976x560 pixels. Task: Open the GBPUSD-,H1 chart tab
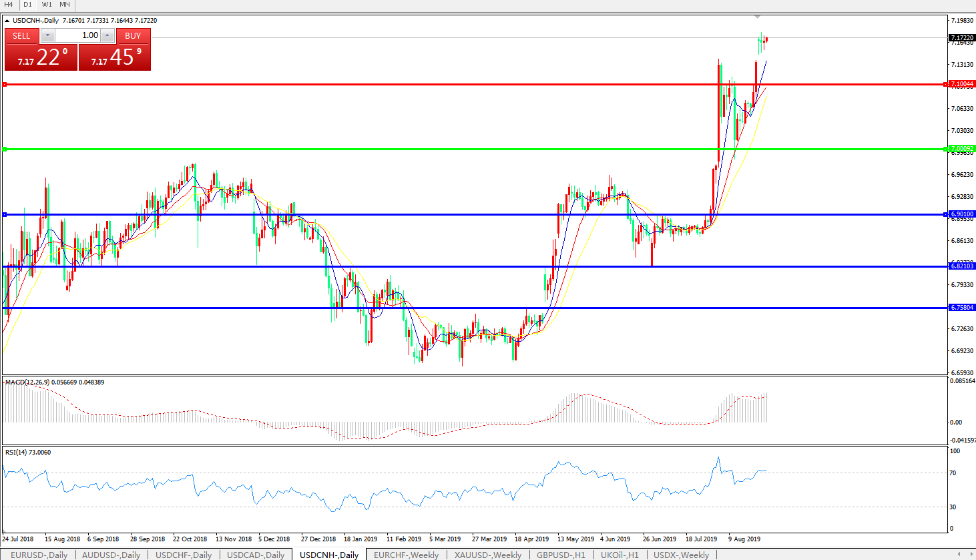click(x=561, y=555)
